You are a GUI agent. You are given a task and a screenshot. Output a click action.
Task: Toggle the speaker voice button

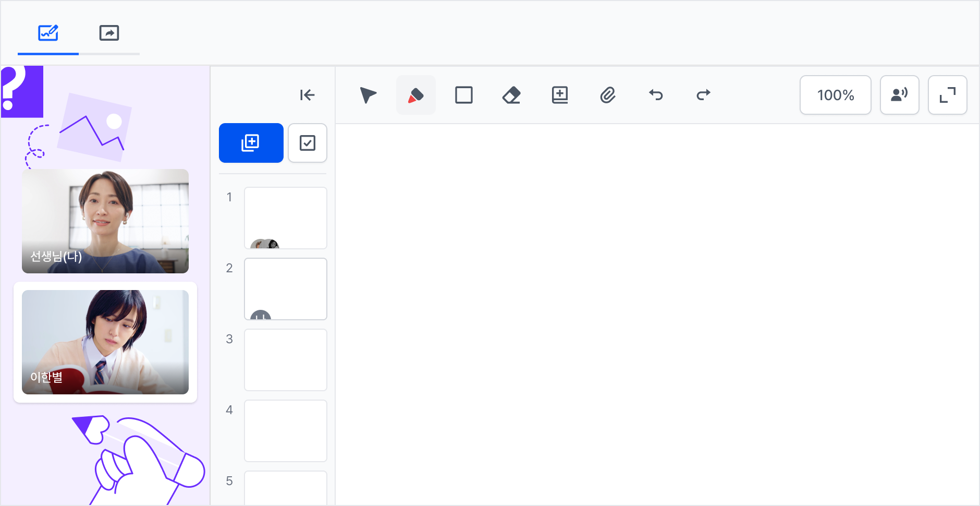(x=900, y=95)
